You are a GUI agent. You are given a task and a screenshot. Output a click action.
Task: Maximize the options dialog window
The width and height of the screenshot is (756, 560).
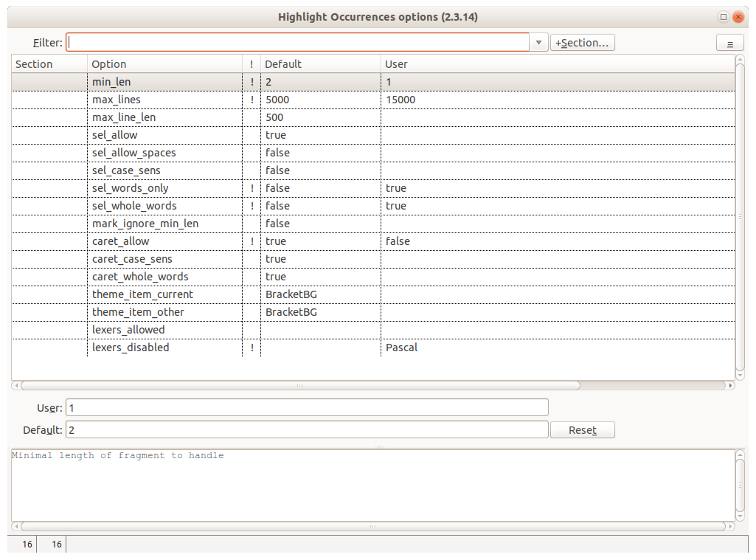tap(724, 17)
